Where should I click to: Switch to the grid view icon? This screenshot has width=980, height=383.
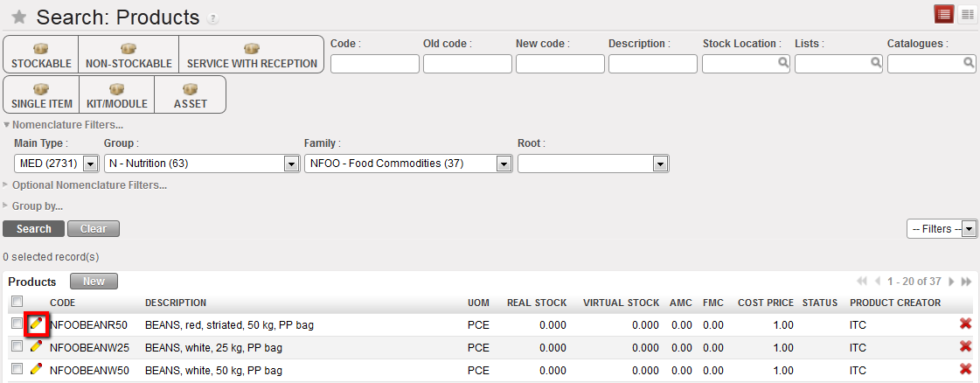[x=967, y=14]
